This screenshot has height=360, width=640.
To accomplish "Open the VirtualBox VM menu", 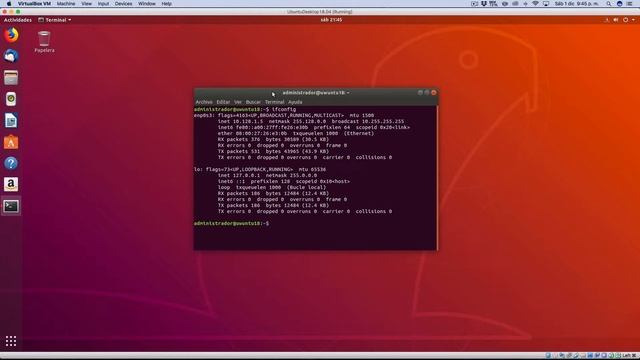I will pos(34,4).
